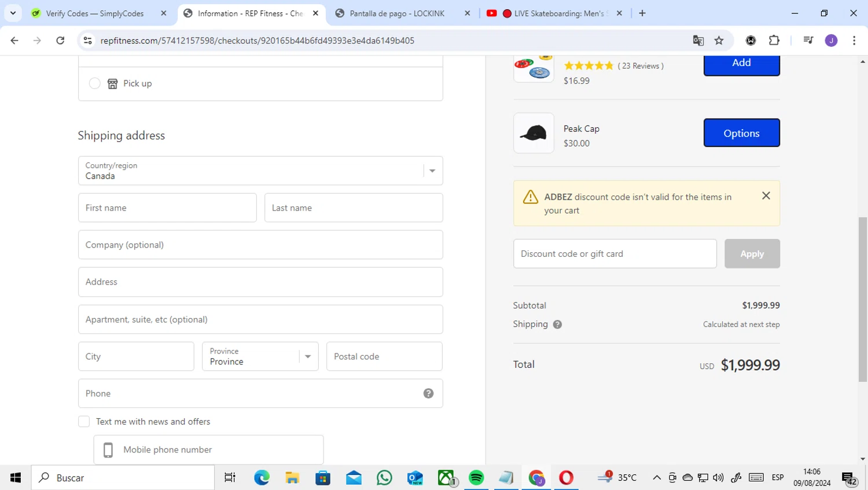Click the translate page icon
The width and height of the screenshot is (868, 490).
[698, 40]
